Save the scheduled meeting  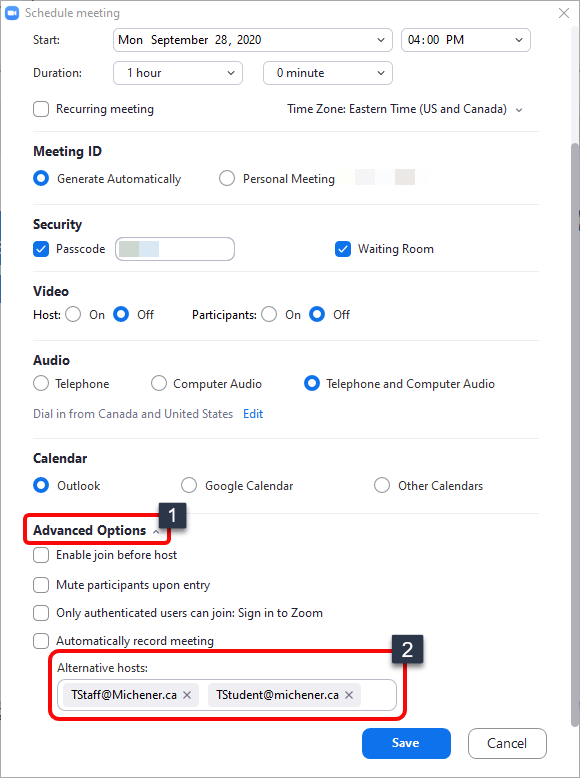[x=406, y=743]
